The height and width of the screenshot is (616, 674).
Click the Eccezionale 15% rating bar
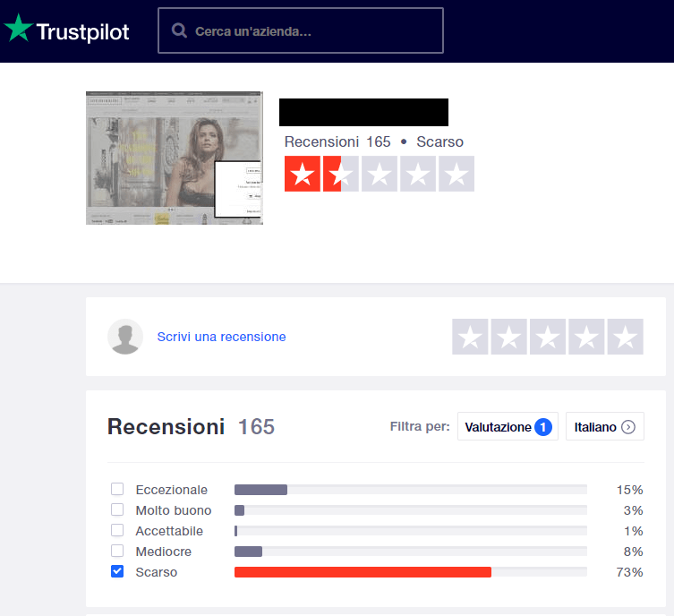coord(260,490)
